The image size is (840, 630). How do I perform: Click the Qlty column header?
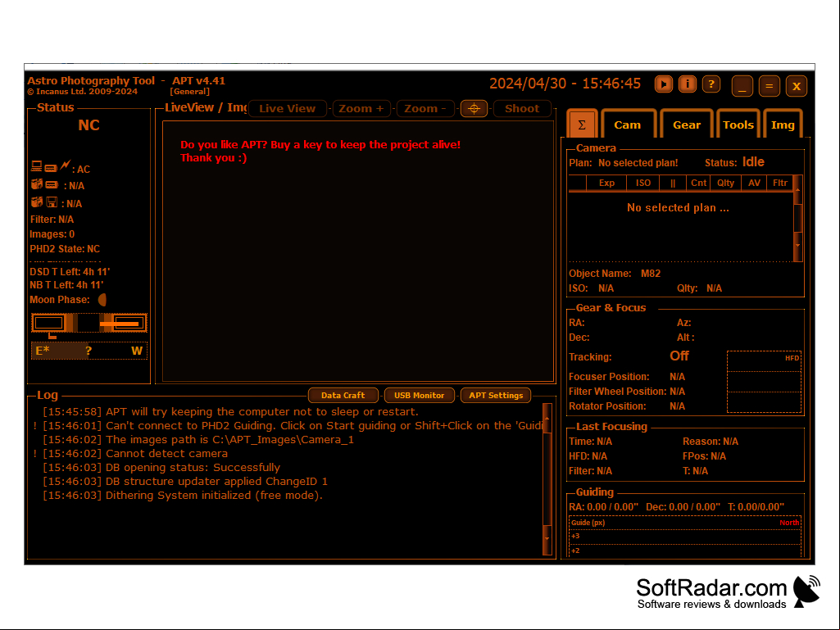[725, 183]
